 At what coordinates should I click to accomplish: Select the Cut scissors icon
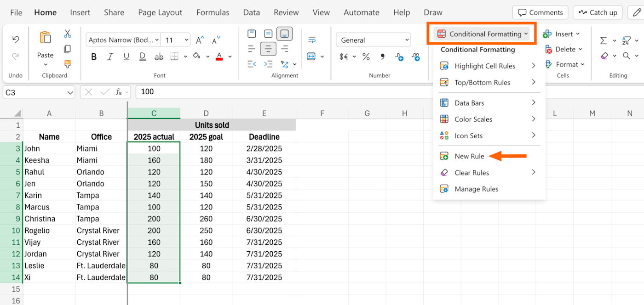coord(67,34)
